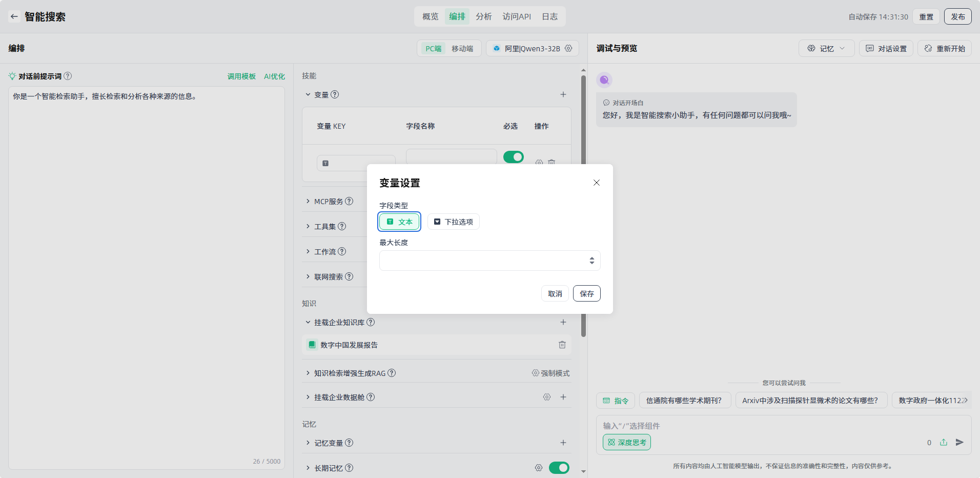Collapse the 挂载企业知识库 section
Image resolution: width=980 pixels, height=478 pixels.
pos(308,322)
